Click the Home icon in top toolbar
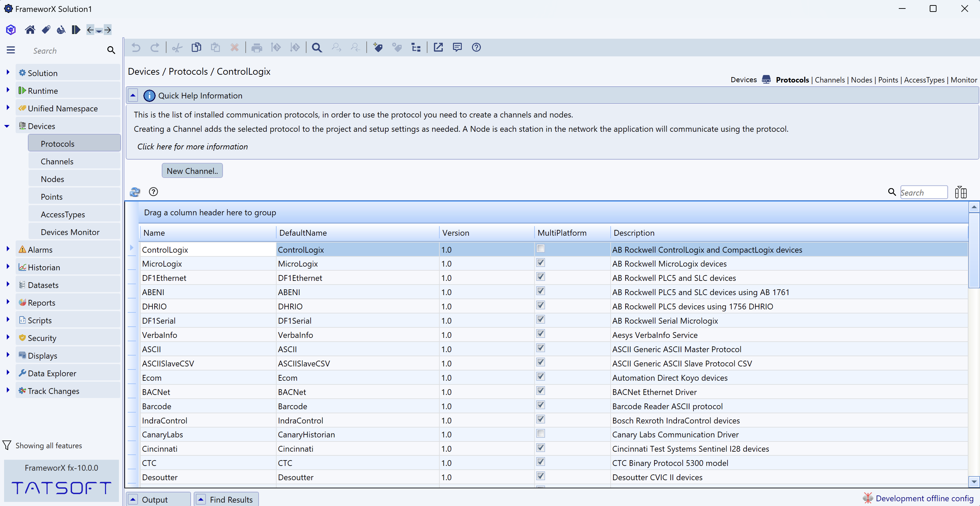Screen dimensions: 980x506 tap(30, 30)
